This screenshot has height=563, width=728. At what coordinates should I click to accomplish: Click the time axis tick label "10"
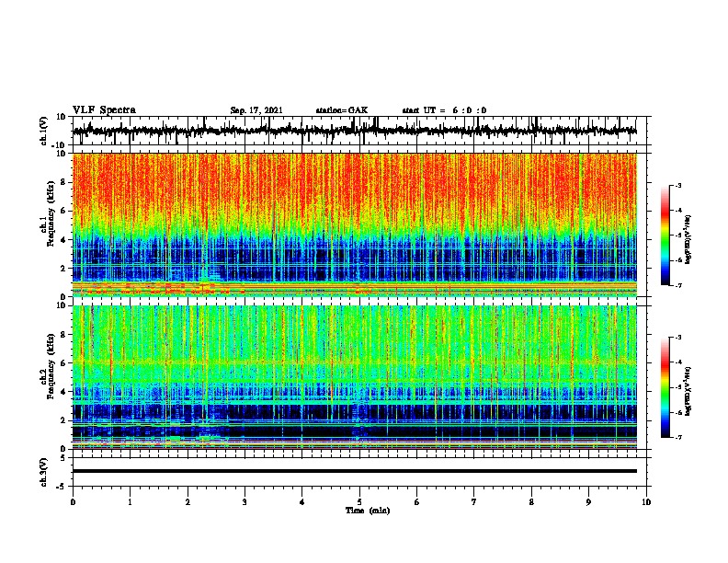pos(646,502)
